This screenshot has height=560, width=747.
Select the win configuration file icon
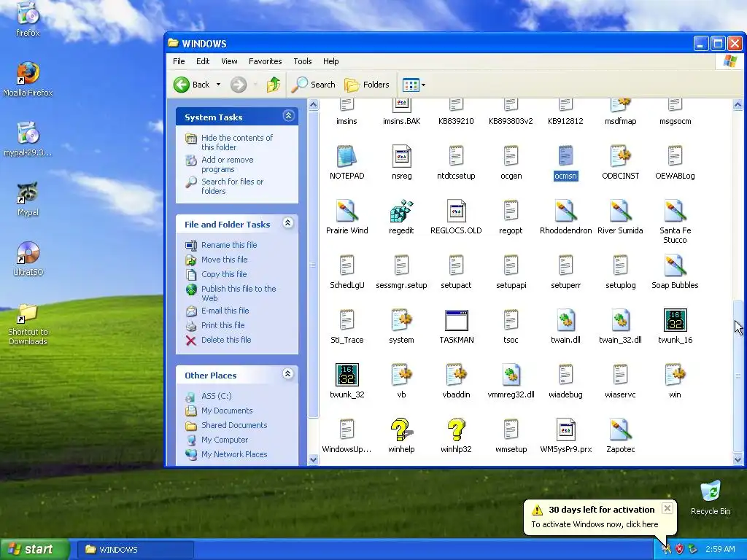tap(675, 375)
